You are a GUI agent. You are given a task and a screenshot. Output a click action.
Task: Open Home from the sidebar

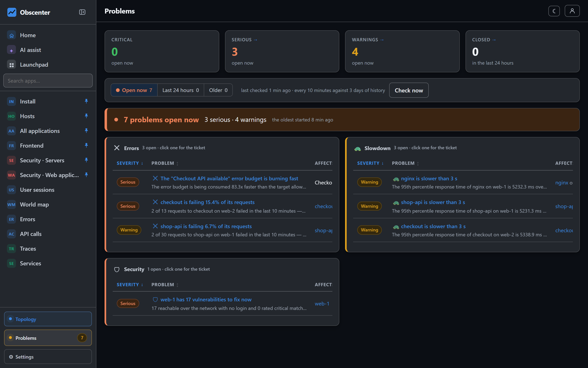pos(48,35)
